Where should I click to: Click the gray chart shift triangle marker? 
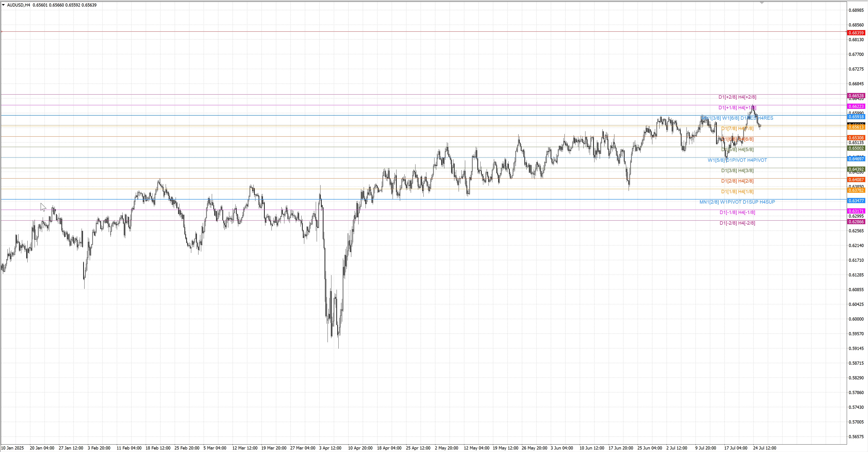click(762, 3)
